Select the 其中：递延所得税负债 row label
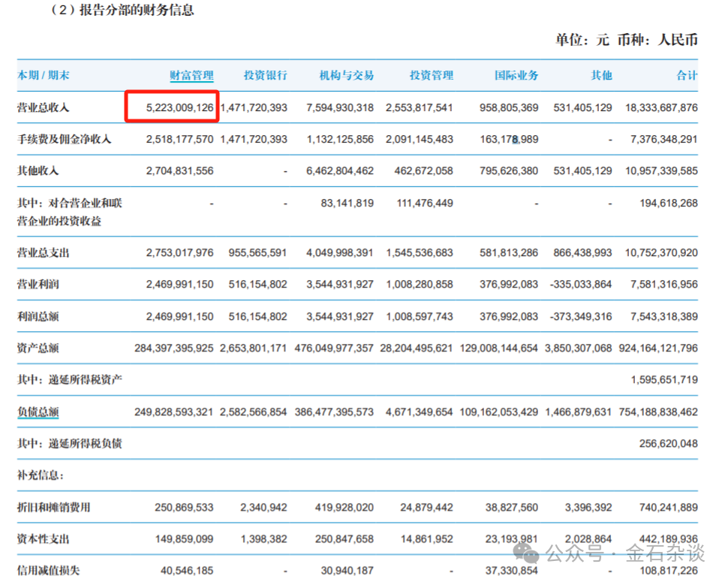The height and width of the screenshot is (582, 728). [x=70, y=444]
